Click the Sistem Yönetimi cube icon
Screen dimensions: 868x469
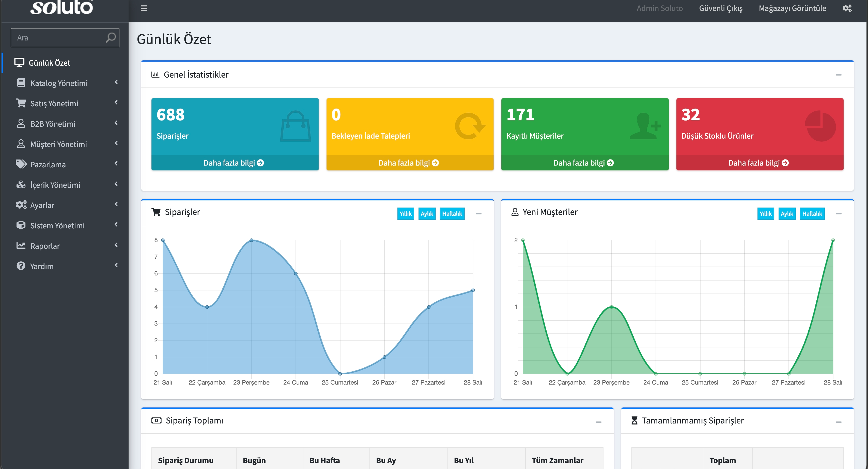[21, 225]
